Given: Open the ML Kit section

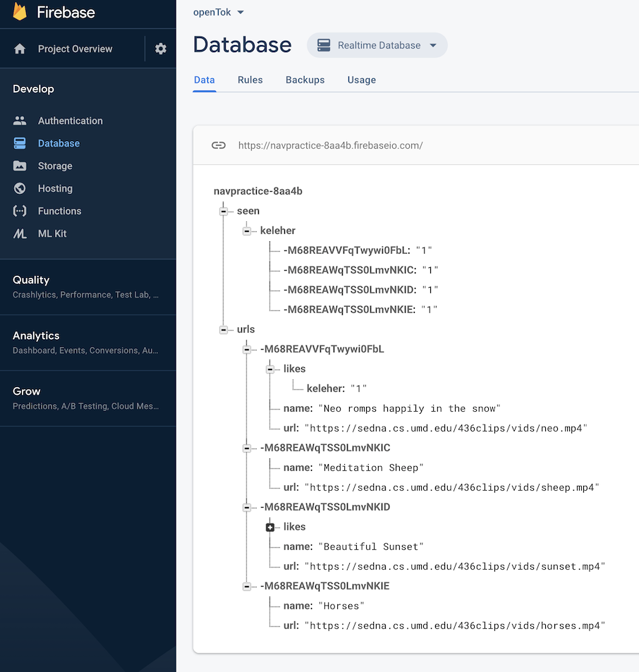Looking at the screenshot, I should coord(52,233).
